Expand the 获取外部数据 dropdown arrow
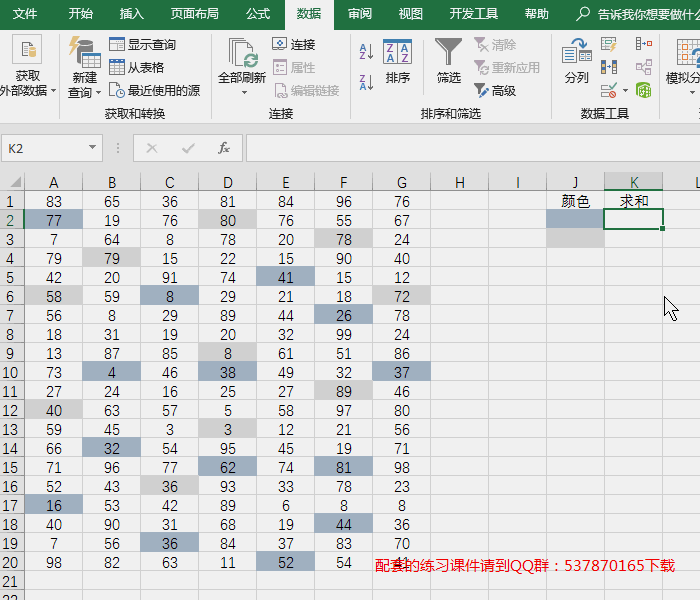The image size is (700, 600). pyautogui.click(x=54, y=91)
